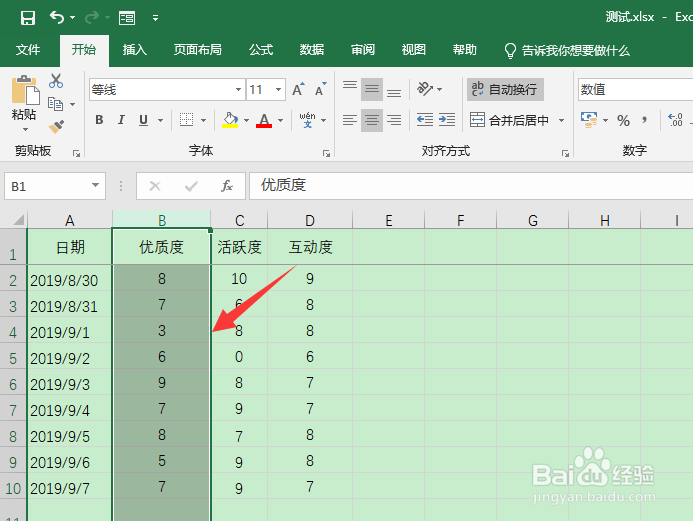This screenshot has width=693, height=521.
Task: Open the 帮助 tab
Action: (x=465, y=49)
